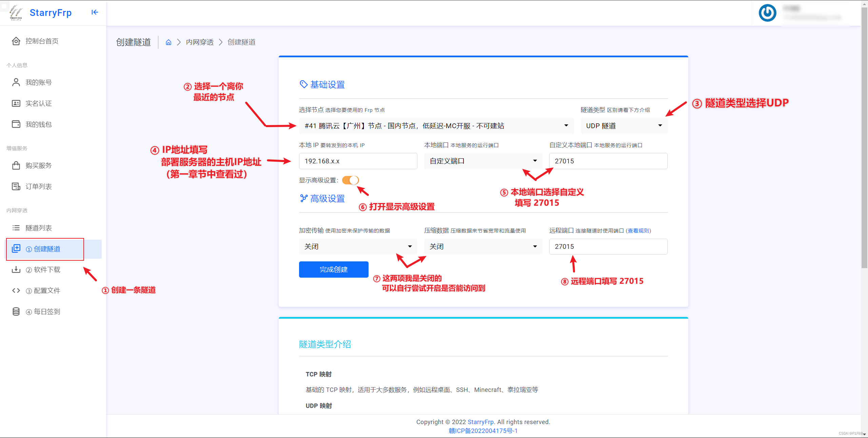Open the local port custom dropdown
Image resolution: width=868 pixels, height=438 pixels.
483,161
